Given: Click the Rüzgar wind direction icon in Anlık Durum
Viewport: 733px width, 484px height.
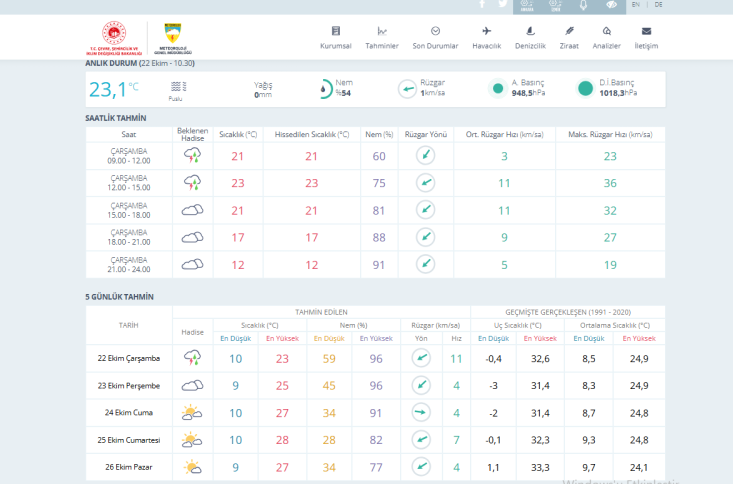Looking at the screenshot, I should click(x=407, y=89).
